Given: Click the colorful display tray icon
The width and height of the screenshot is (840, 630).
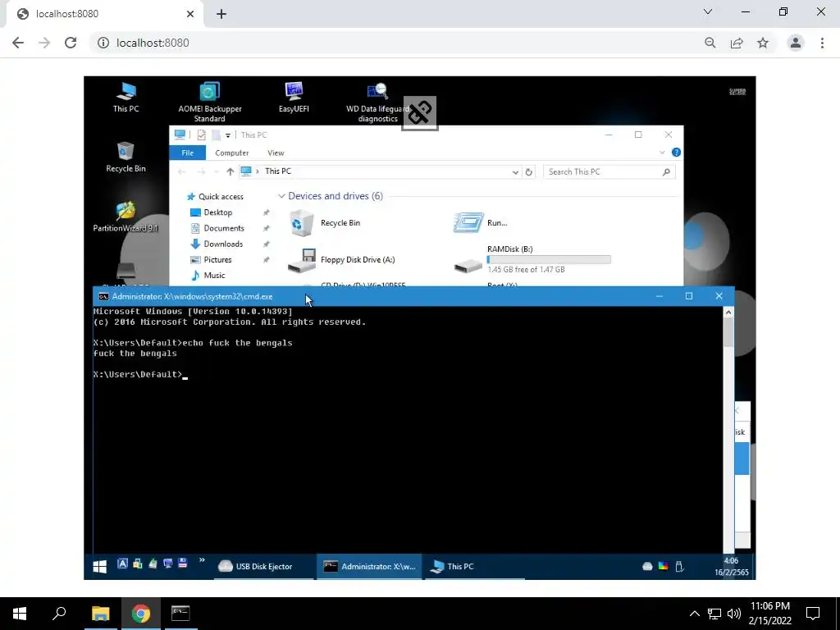Looking at the screenshot, I should (663, 566).
